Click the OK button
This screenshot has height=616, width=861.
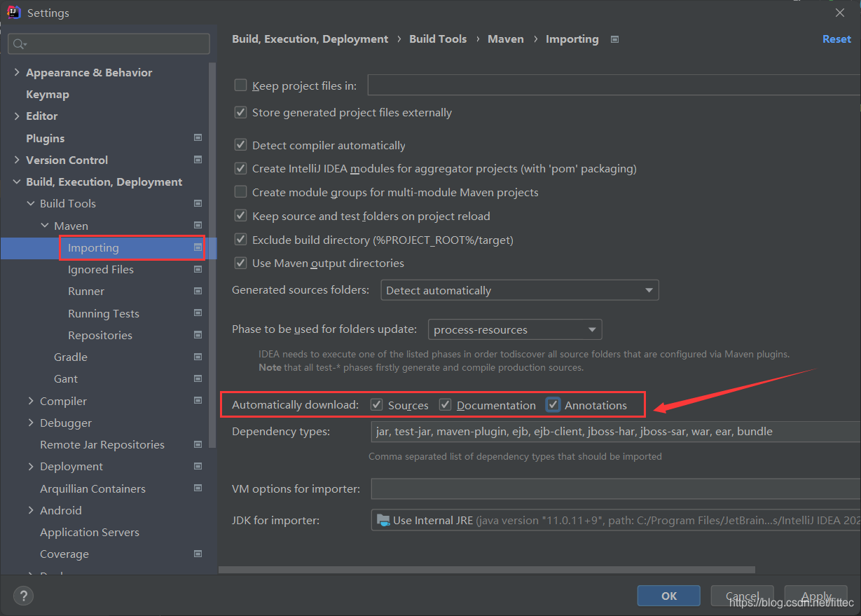[x=669, y=596]
